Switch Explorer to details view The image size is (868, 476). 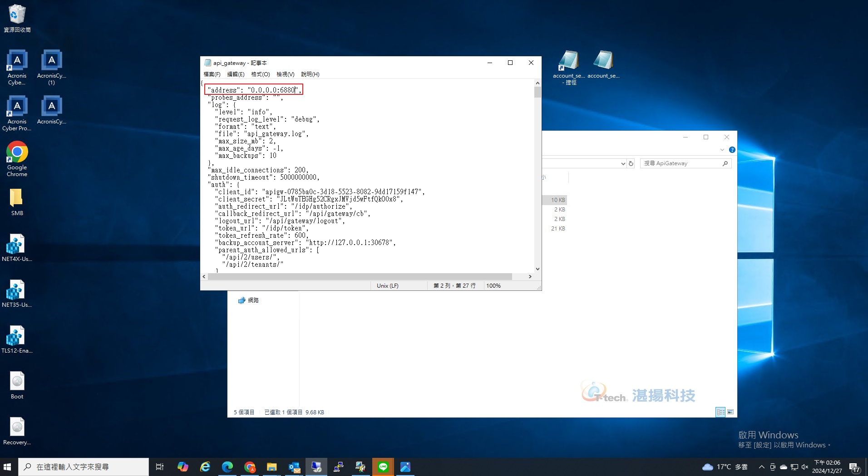[720, 412]
